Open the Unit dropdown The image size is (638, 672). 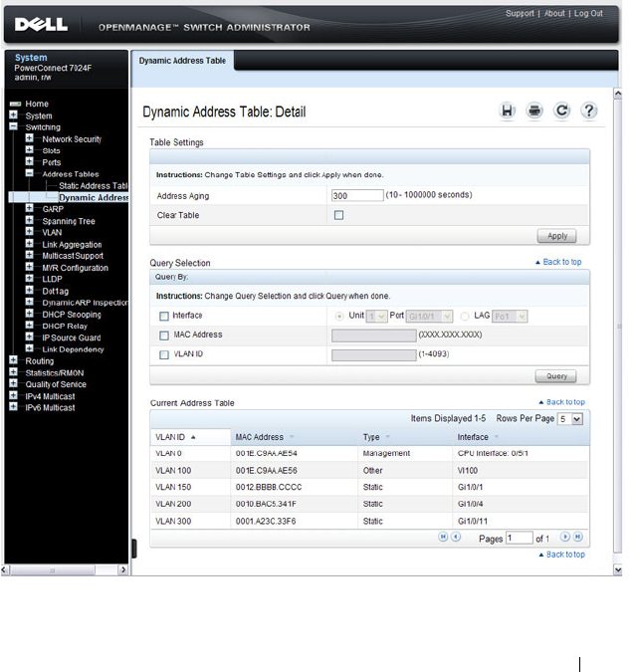[377, 317]
